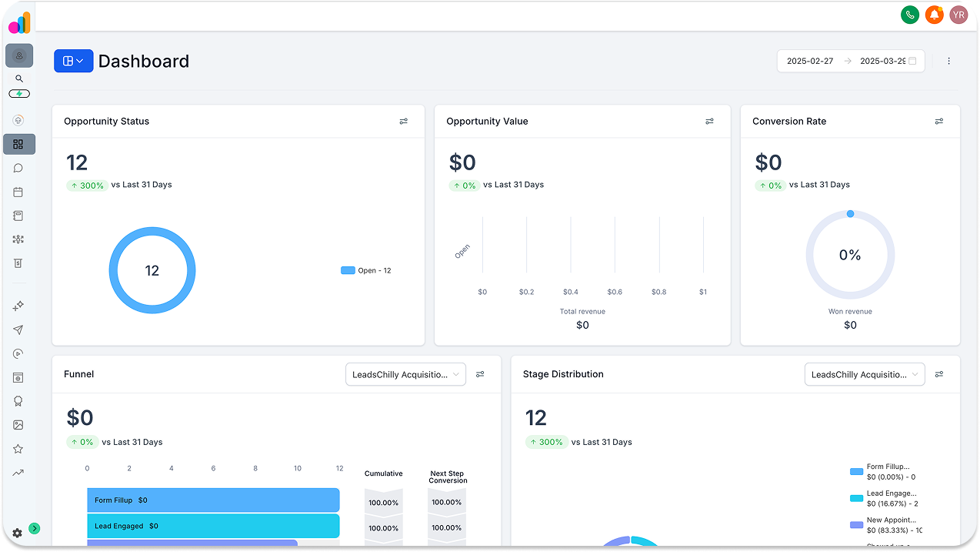Open the sparkles AI agents icon
Viewport: 980px width, 552px height.
tap(18, 306)
